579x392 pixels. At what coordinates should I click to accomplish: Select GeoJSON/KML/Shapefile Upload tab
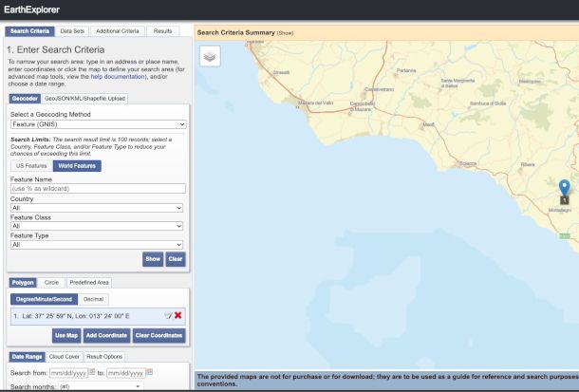click(84, 99)
